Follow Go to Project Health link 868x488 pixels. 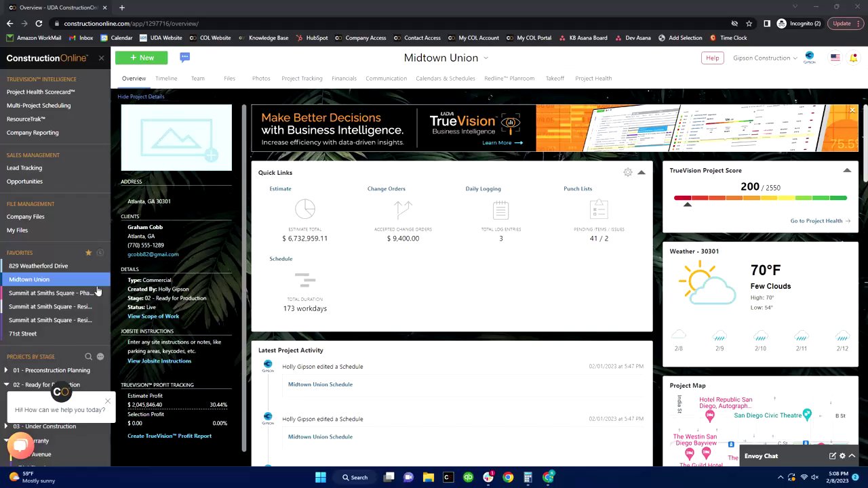click(820, 220)
